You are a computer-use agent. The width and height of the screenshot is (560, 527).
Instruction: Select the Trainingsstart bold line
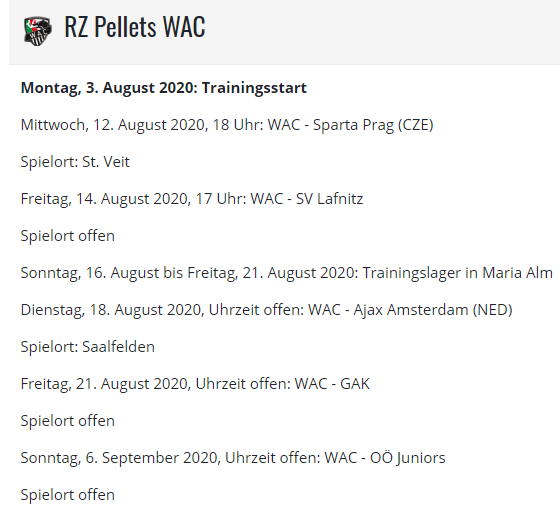coord(164,88)
